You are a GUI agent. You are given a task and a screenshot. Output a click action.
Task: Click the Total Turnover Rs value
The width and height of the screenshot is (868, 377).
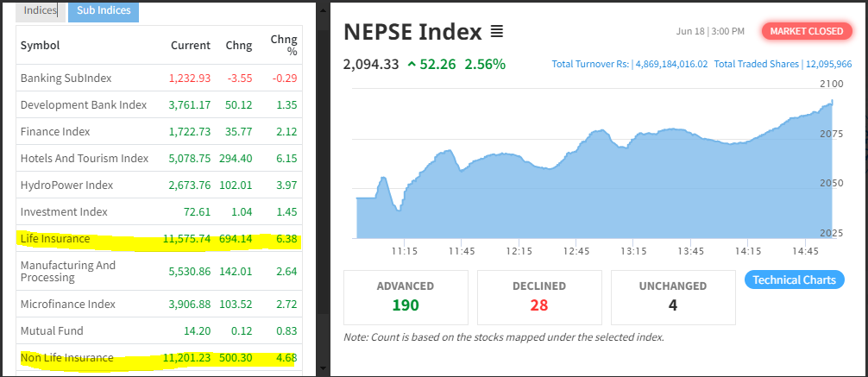coord(671,64)
